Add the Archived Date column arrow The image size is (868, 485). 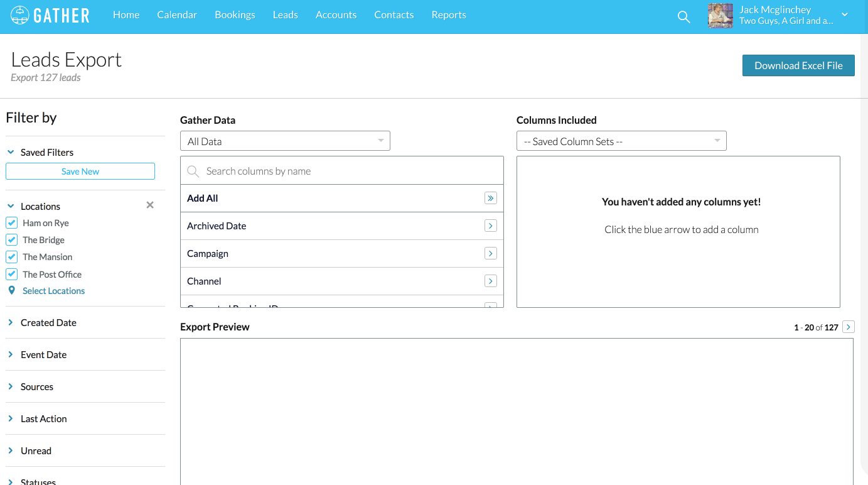click(491, 226)
